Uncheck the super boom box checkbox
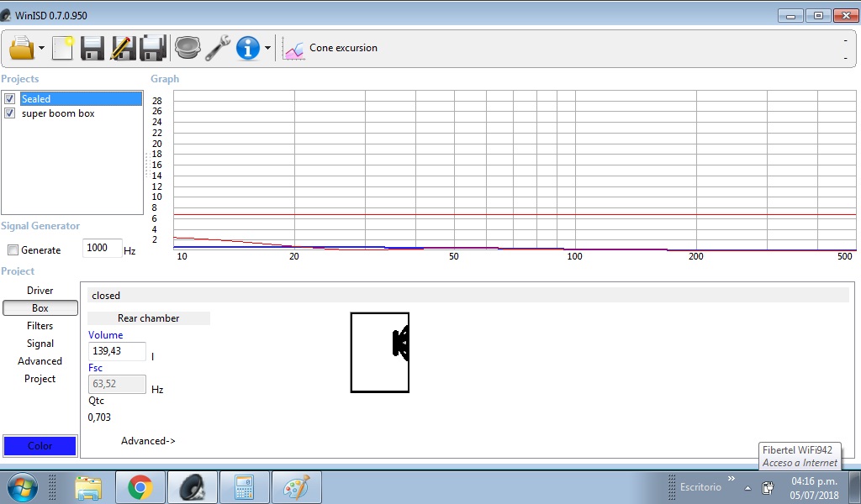 coord(9,113)
